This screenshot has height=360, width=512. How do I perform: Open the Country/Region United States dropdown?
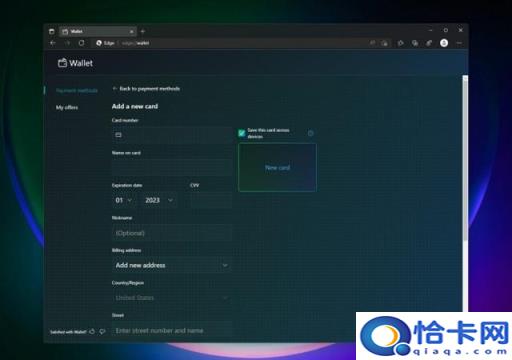[171, 298]
